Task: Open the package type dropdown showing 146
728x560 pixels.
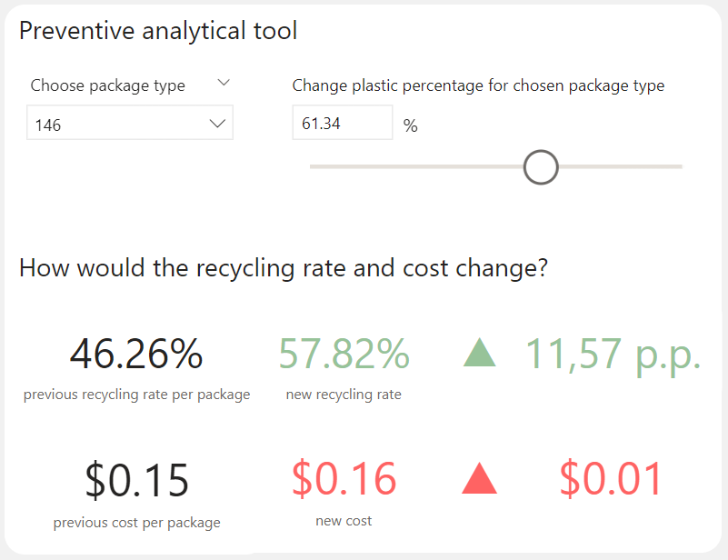Action: (129, 122)
